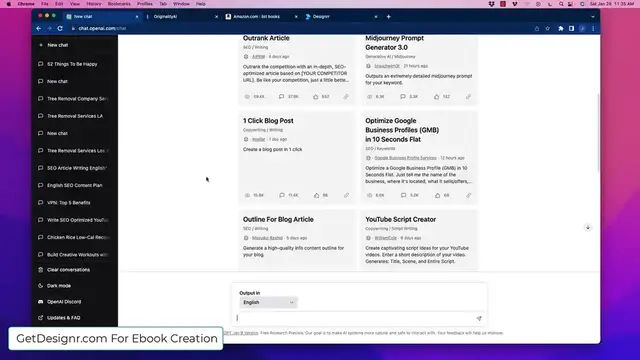Switch to the OriginalityAI tab
This screenshot has height=360, width=640.
click(182, 17)
